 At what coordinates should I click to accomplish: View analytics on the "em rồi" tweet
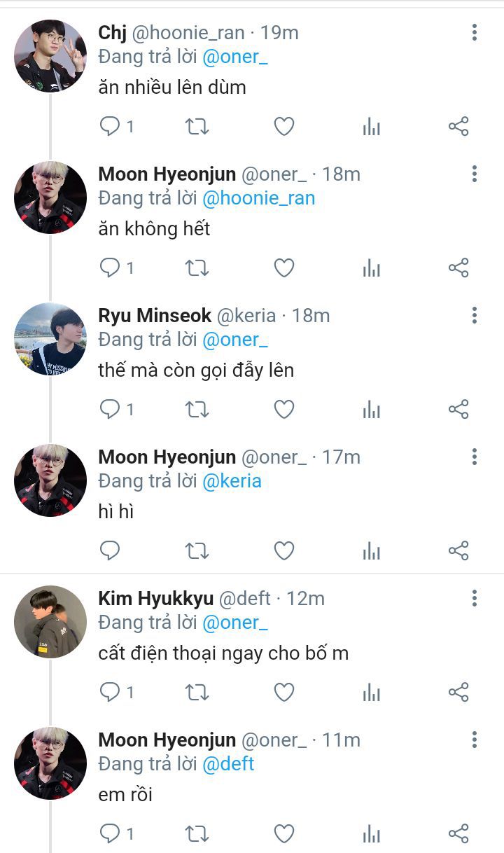coord(372,833)
